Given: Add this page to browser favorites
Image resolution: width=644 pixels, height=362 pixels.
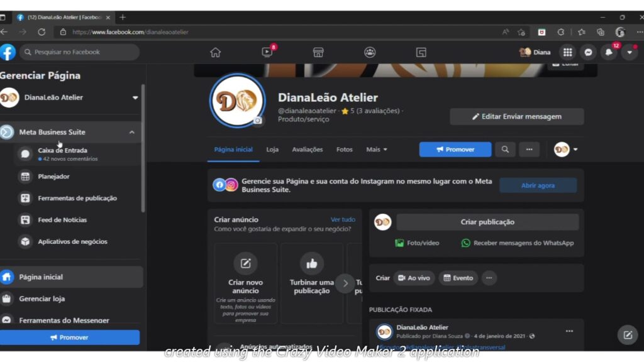Looking at the screenshot, I should click(521, 32).
